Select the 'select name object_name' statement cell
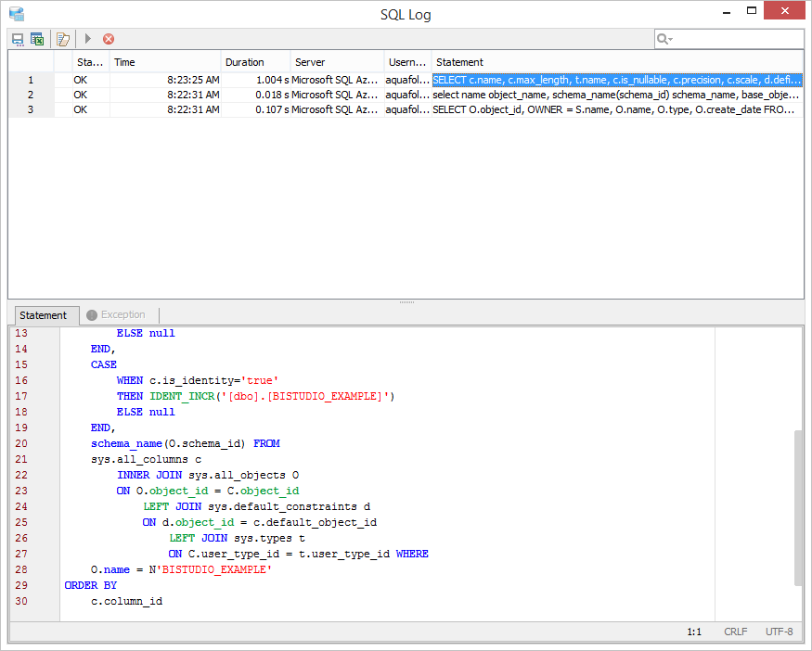This screenshot has height=651, width=812. [x=617, y=95]
